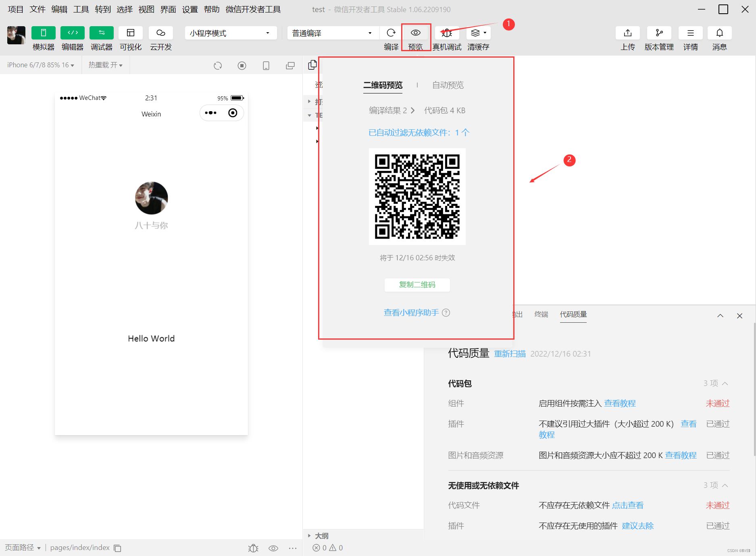Click the preview QR code image
756x556 pixels.
click(417, 197)
